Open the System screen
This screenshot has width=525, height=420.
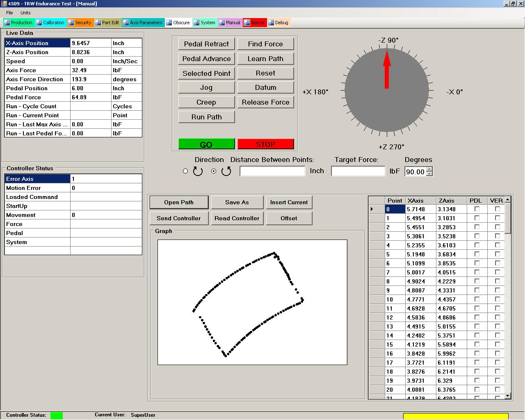pyautogui.click(x=205, y=23)
